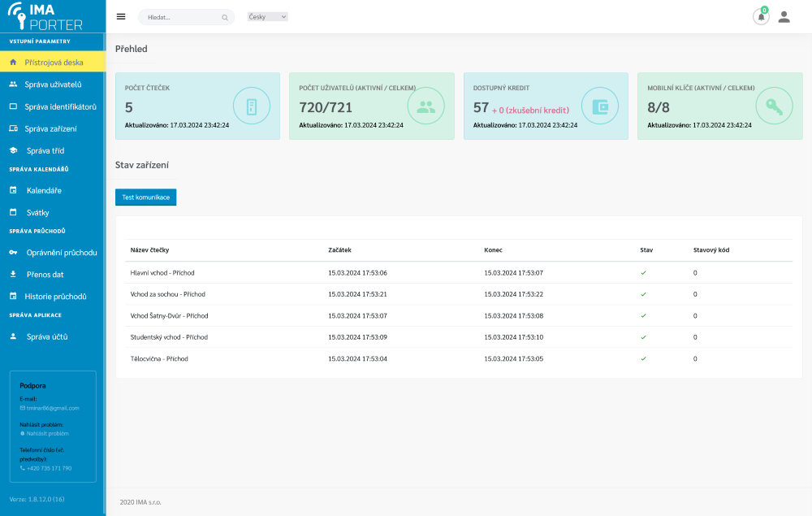
Task: Select Kalendáře in sidebar
Action: coord(53,190)
